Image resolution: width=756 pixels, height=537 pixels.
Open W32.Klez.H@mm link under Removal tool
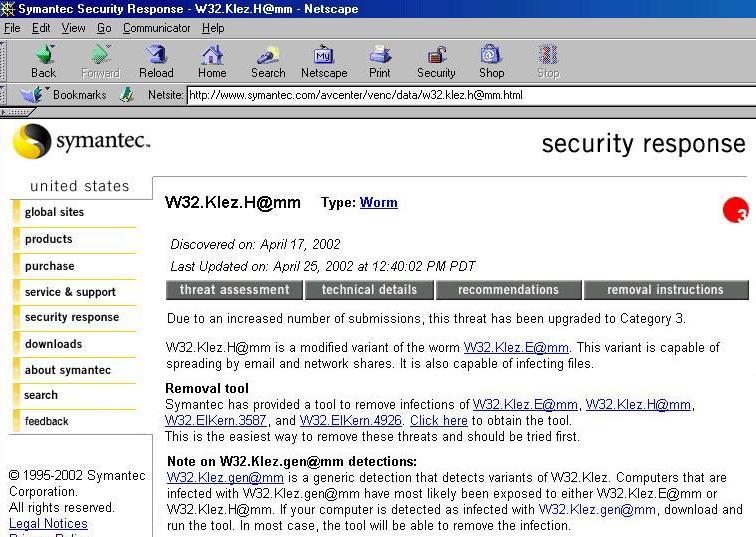(x=638, y=404)
